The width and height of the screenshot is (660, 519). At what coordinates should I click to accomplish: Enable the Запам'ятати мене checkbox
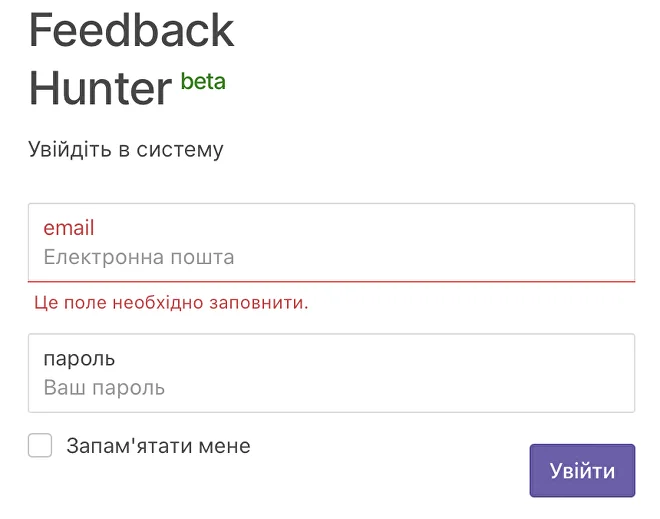tap(40, 446)
